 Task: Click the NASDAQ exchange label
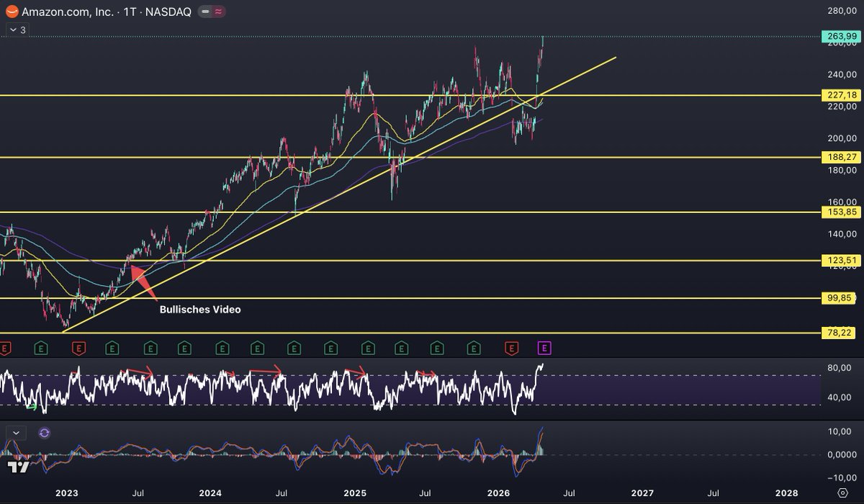[168, 12]
